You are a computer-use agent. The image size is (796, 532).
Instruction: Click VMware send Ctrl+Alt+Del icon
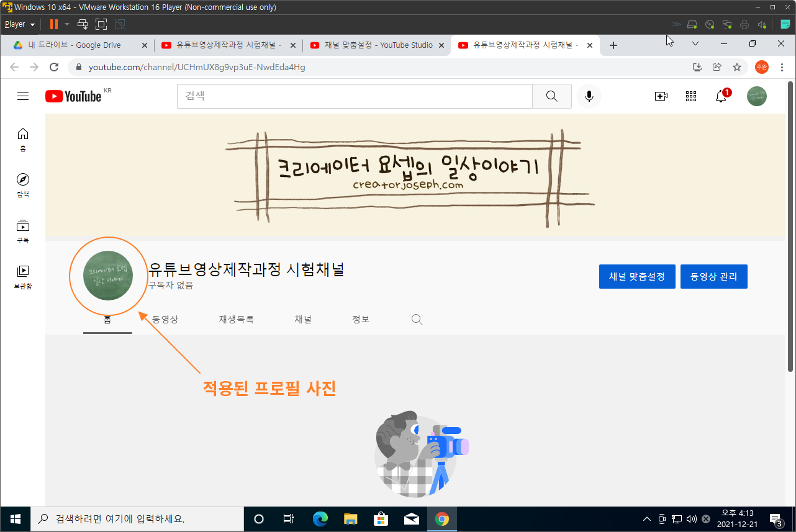tap(83, 24)
